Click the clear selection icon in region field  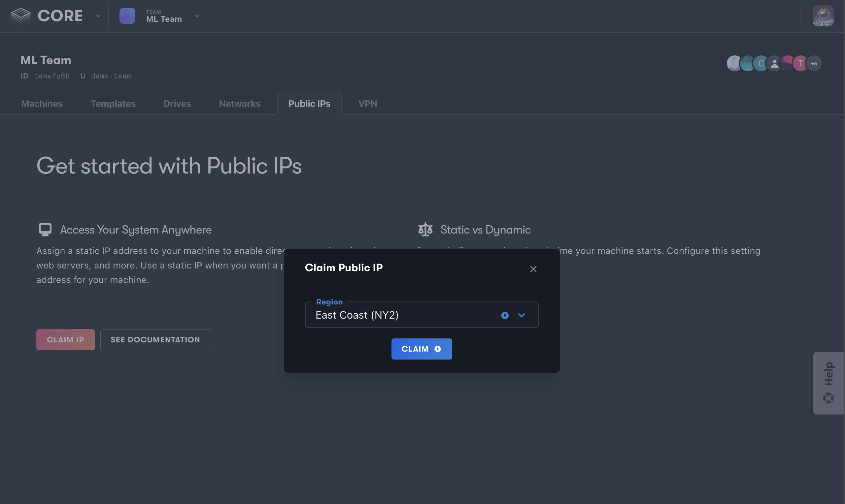[x=505, y=315]
